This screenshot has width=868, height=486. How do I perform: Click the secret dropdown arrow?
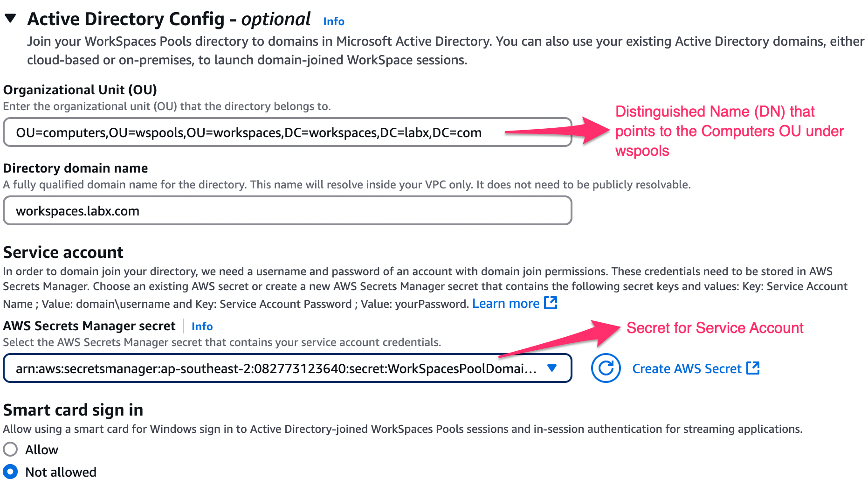552,368
